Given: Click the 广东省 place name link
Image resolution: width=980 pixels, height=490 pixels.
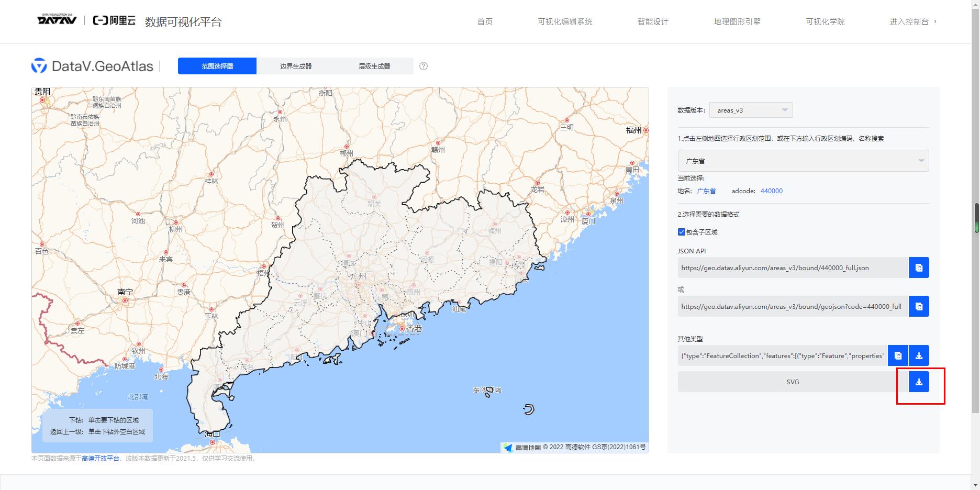Looking at the screenshot, I should point(706,191).
